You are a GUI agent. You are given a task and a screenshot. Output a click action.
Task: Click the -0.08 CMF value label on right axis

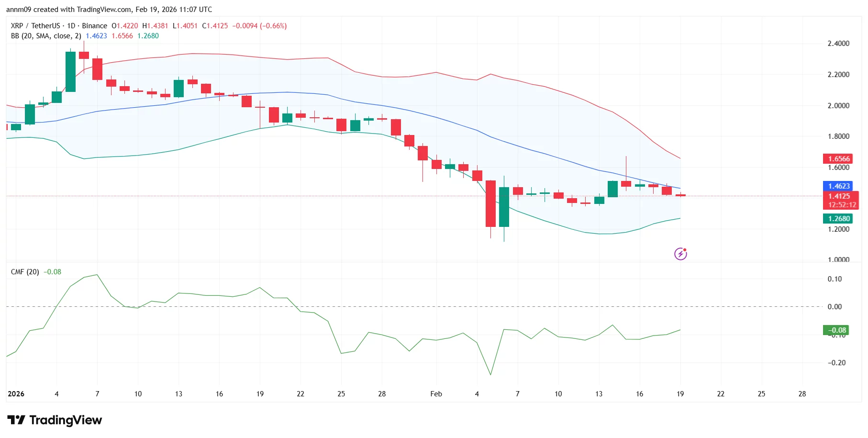click(x=835, y=330)
